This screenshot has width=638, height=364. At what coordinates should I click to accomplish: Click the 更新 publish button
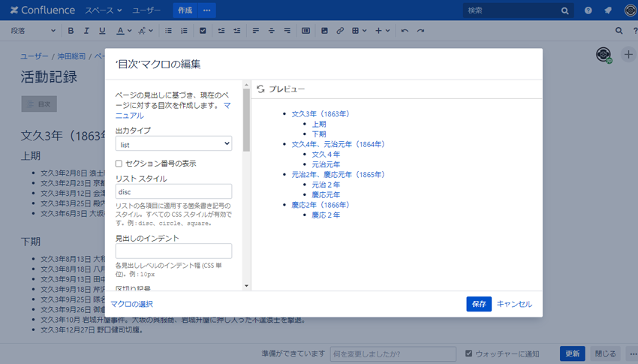click(573, 353)
